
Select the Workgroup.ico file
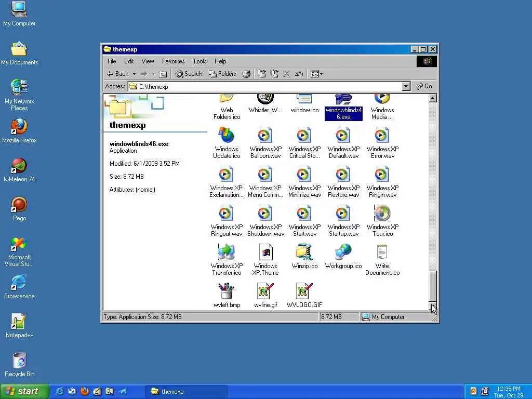point(343,257)
